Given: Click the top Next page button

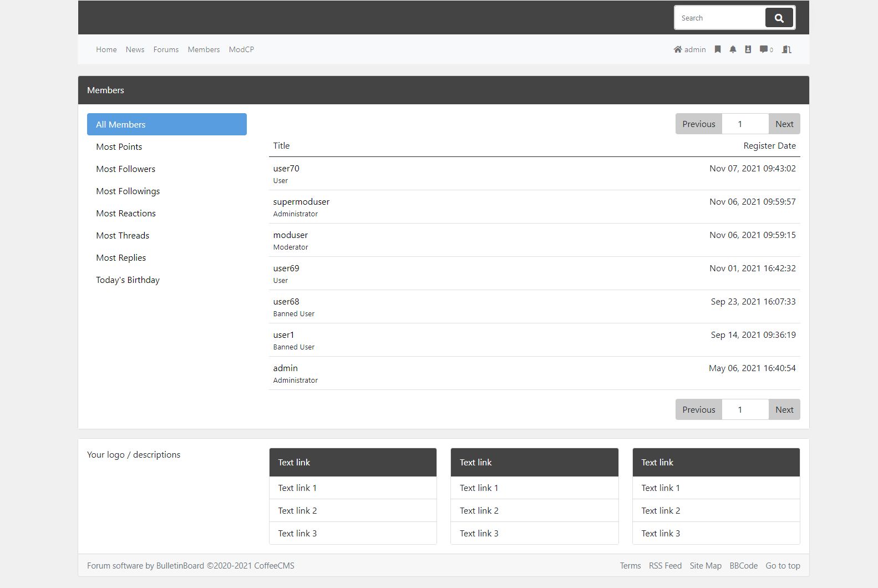Looking at the screenshot, I should coord(784,124).
